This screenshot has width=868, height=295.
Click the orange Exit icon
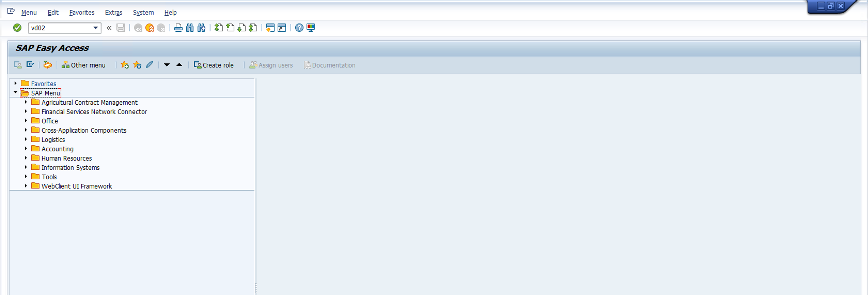point(150,28)
